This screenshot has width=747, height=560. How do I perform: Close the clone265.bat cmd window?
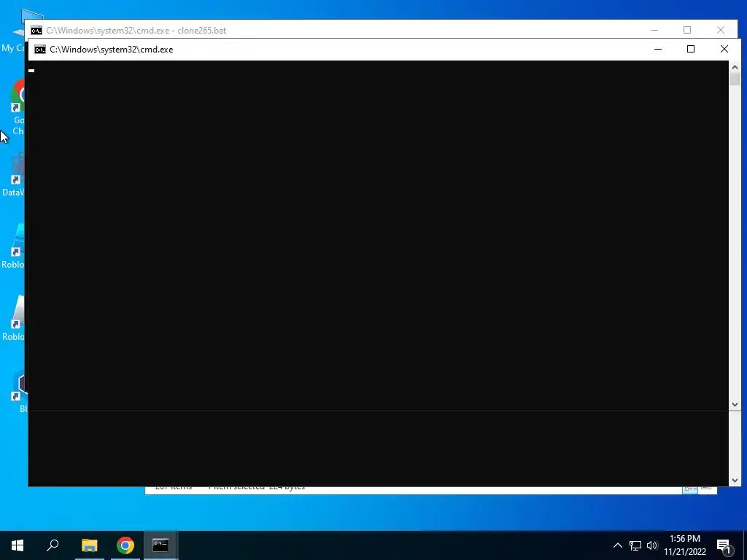pos(721,30)
